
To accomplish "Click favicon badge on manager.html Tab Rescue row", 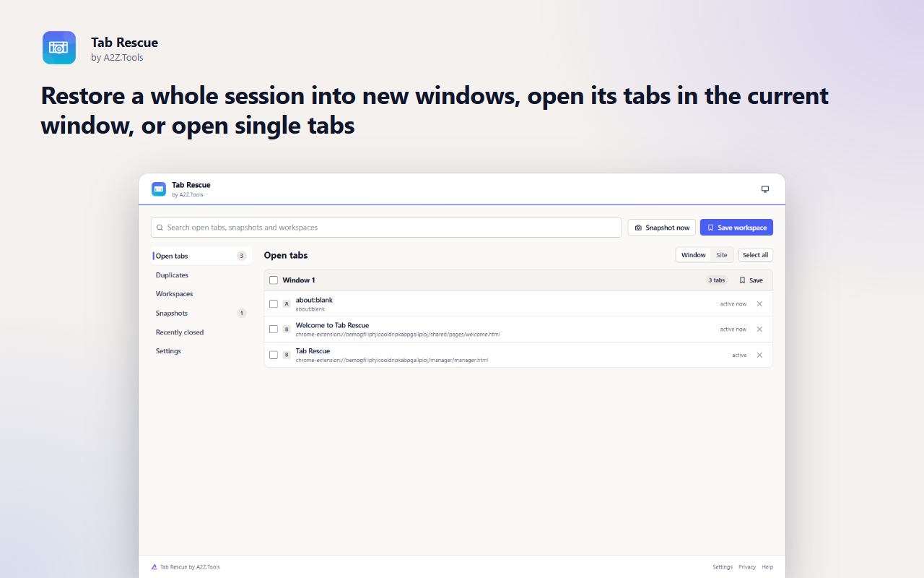I will [x=287, y=355].
